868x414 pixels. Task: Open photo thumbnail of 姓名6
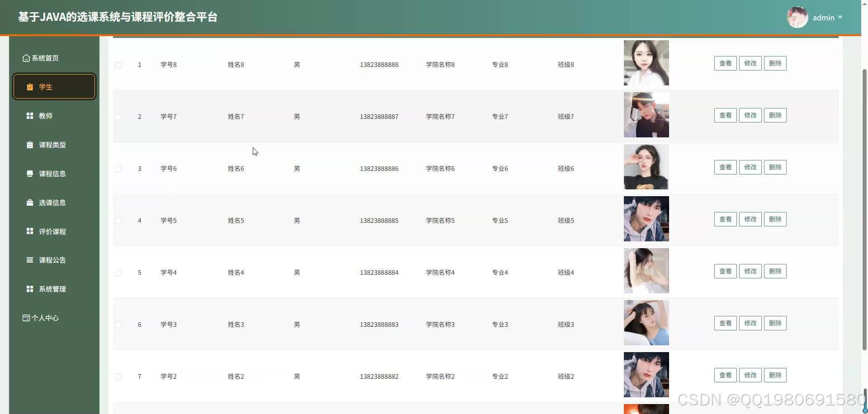(646, 167)
